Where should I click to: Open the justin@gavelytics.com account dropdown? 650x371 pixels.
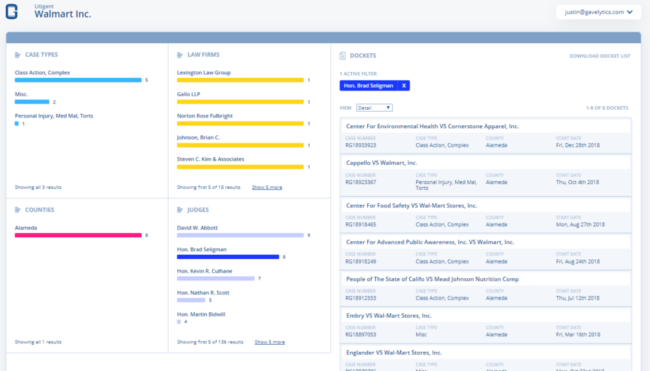coord(598,12)
